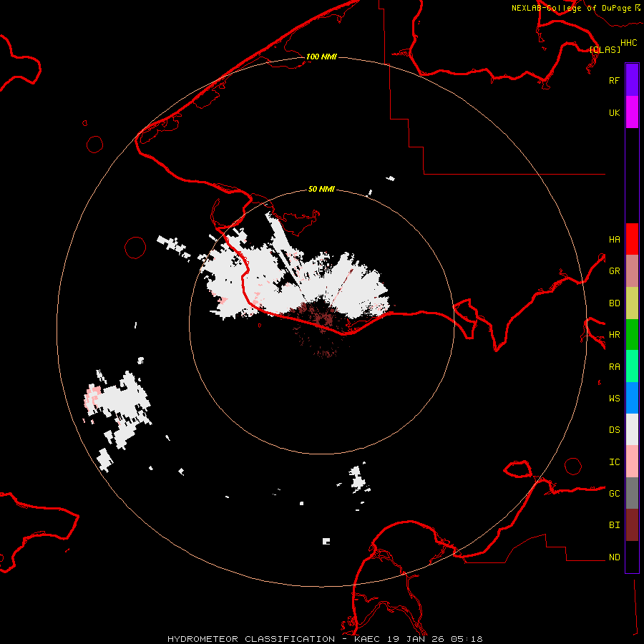This screenshot has height=644, width=644.
Task: Click the HA legend label
Action: click(x=614, y=240)
